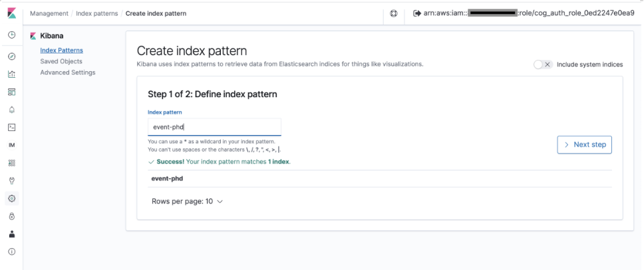The width and height of the screenshot is (644, 270).
Task: Open the user account sidebar icon
Action: point(11,234)
